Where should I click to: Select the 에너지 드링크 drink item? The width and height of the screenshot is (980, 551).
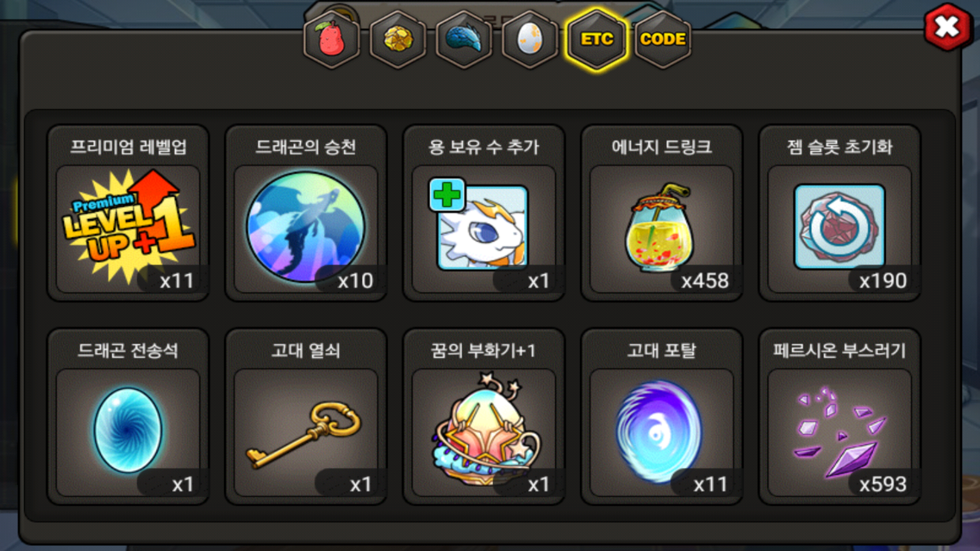662,214
